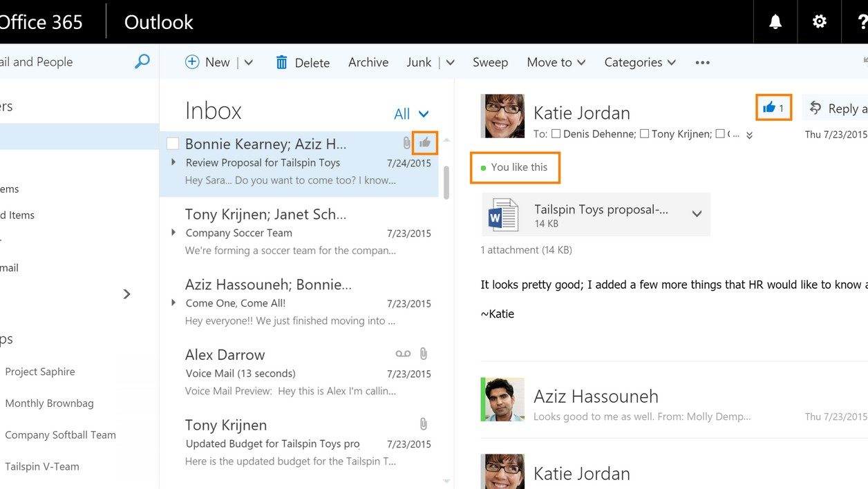Click the plus icon beside New

pyautogui.click(x=192, y=62)
